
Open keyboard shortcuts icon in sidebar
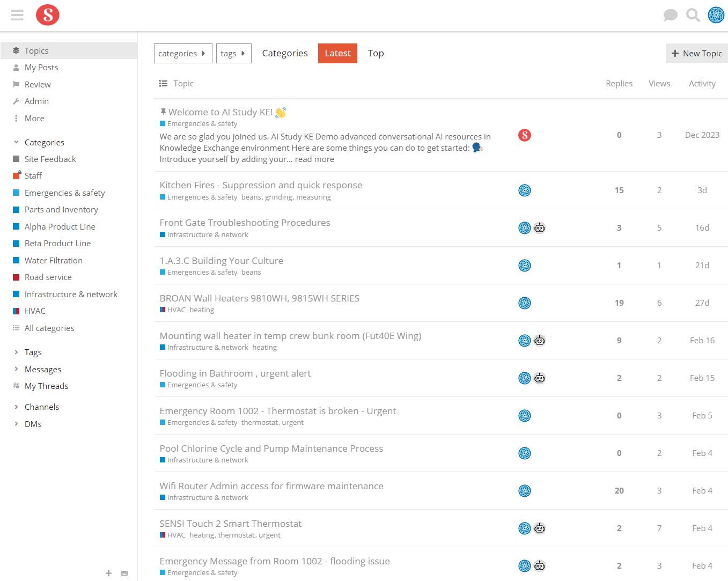click(124, 573)
